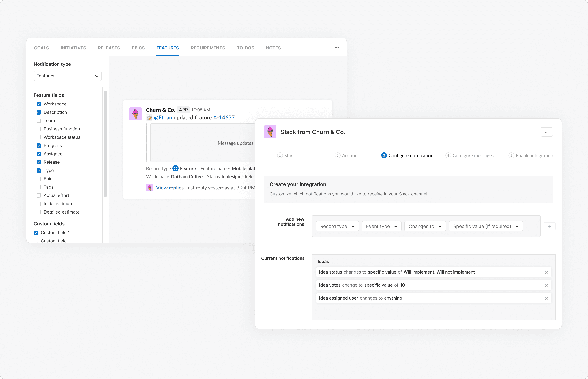Check the Epic field checkbox

click(x=39, y=179)
